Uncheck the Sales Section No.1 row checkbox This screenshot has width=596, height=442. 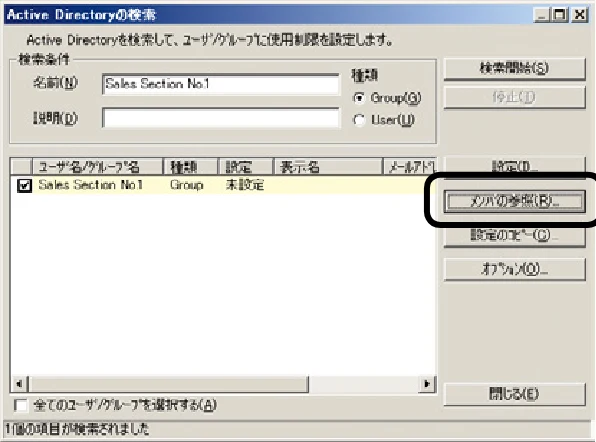click(x=24, y=185)
